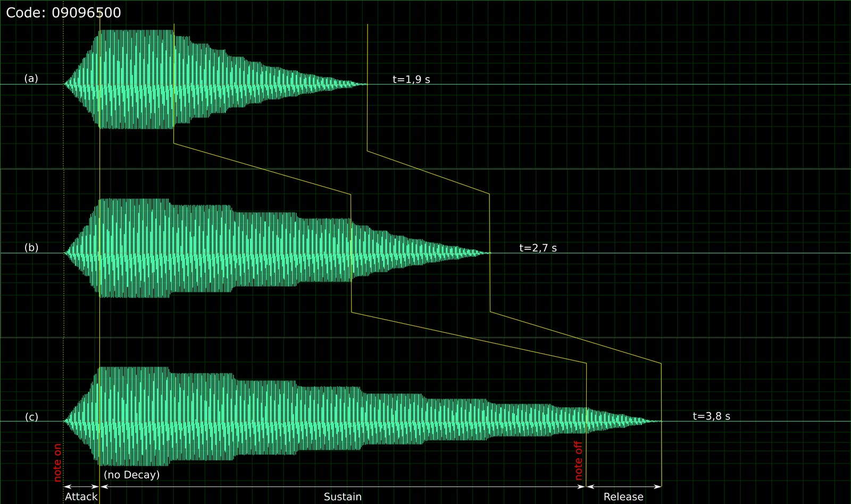Select the 'Code: 09096500' title text
The height and width of the screenshot is (504, 851).
(63, 13)
